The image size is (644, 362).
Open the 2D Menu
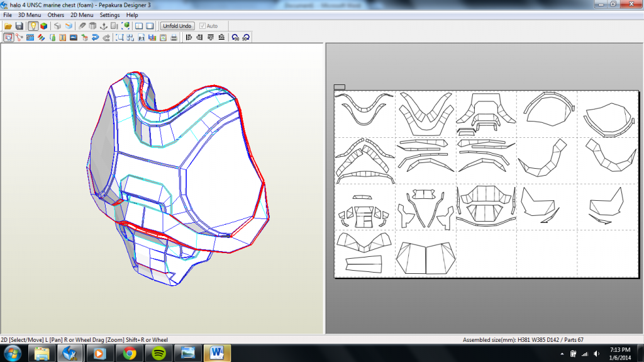[x=81, y=14]
